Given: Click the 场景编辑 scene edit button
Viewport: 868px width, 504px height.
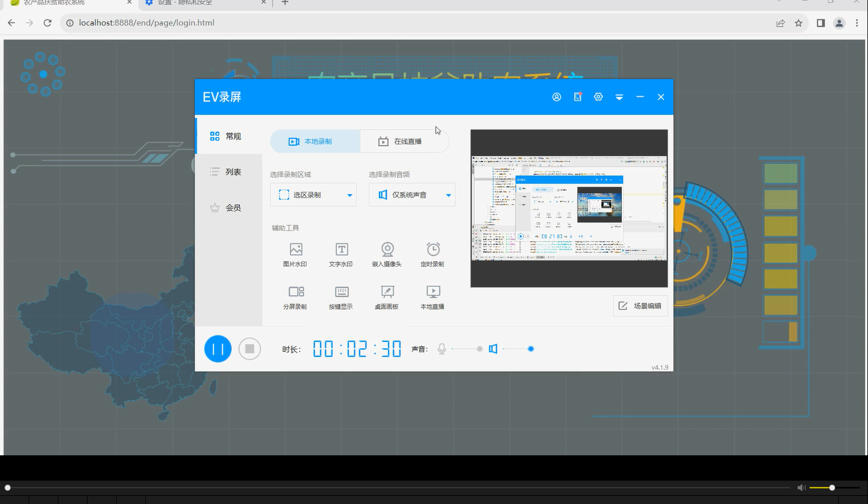Looking at the screenshot, I should (x=641, y=306).
